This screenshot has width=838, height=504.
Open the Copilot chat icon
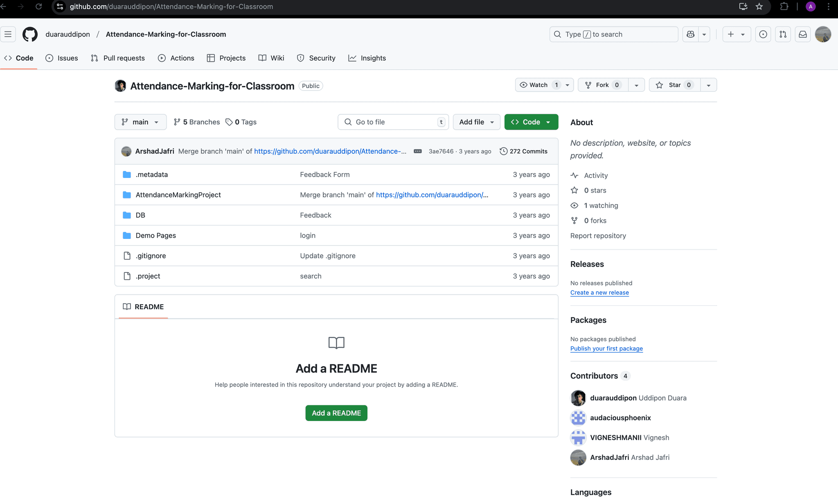click(691, 34)
